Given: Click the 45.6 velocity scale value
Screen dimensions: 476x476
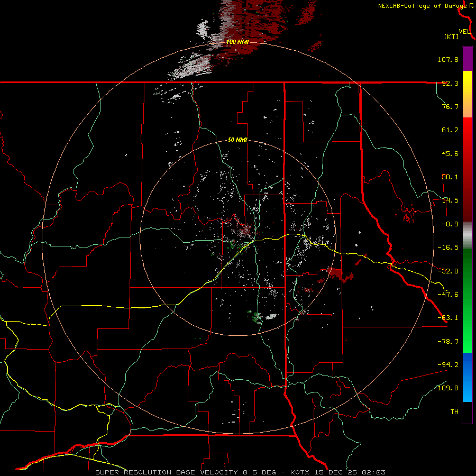Looking at the screenshot, I should coord(450,153).
